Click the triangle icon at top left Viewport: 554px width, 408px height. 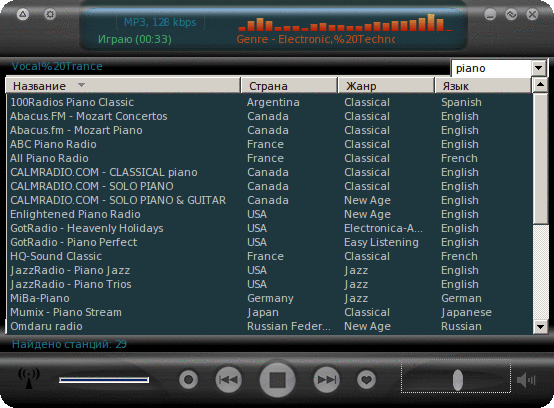(x=23, y=14)
